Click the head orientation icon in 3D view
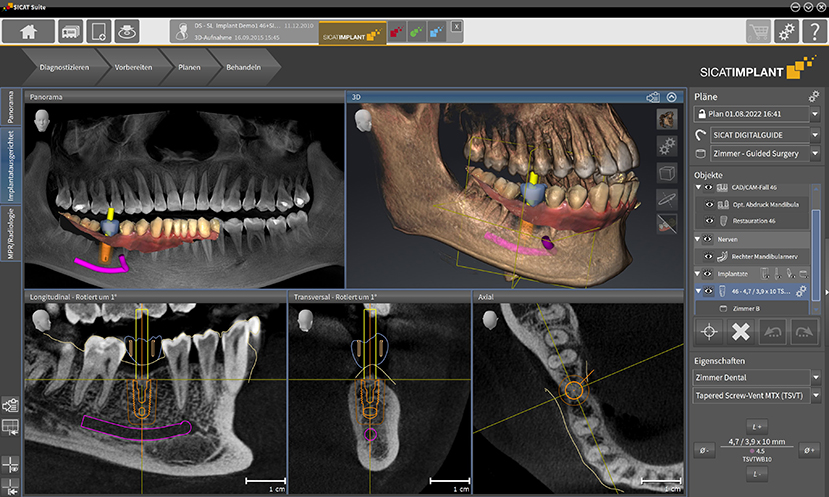The width and height of the screenshot is (829, 497). 363,121
